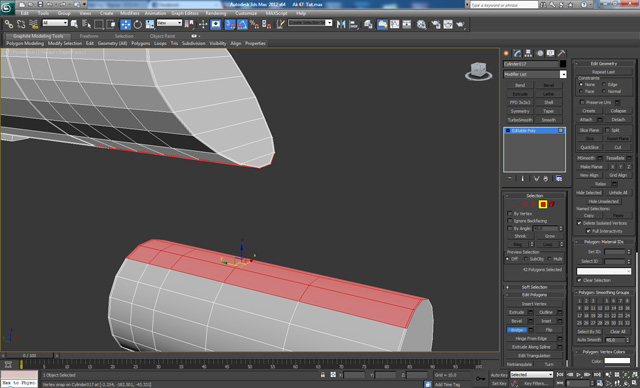This screenshot has height=388, width=640.
Task: Switch to the Create command panel
Action: (x=507, y=53)
